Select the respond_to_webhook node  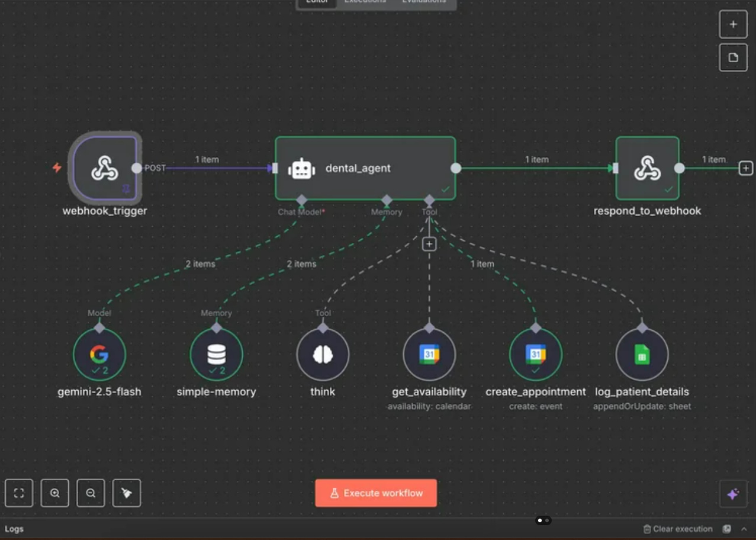647,168
